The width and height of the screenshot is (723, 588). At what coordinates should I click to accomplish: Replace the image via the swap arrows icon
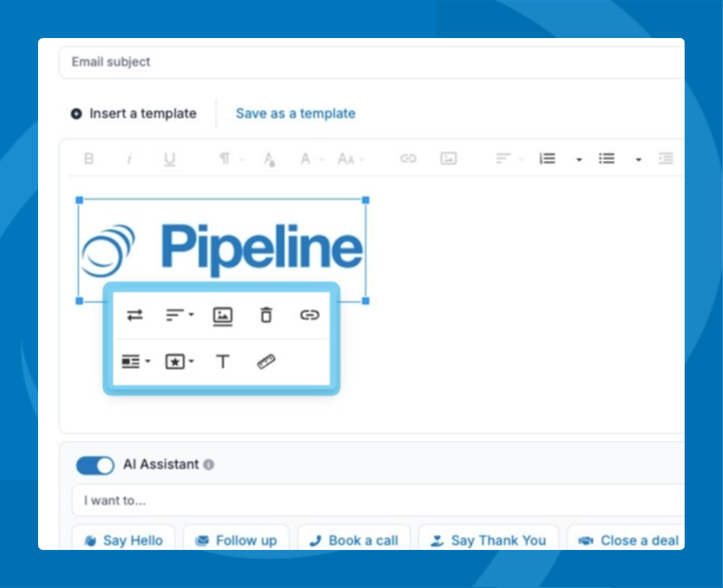[x=135, y=315]
